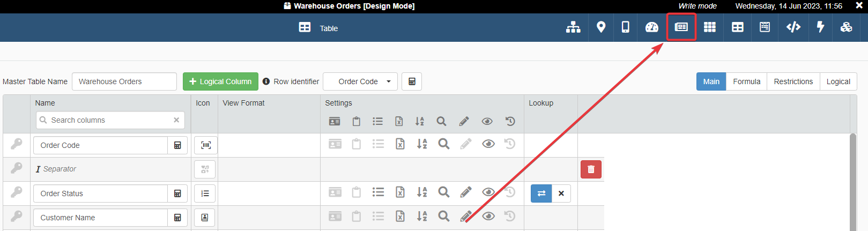Screen dimensions: 868x231
Task: Click the code brackets icon
Action: (793, 27)
